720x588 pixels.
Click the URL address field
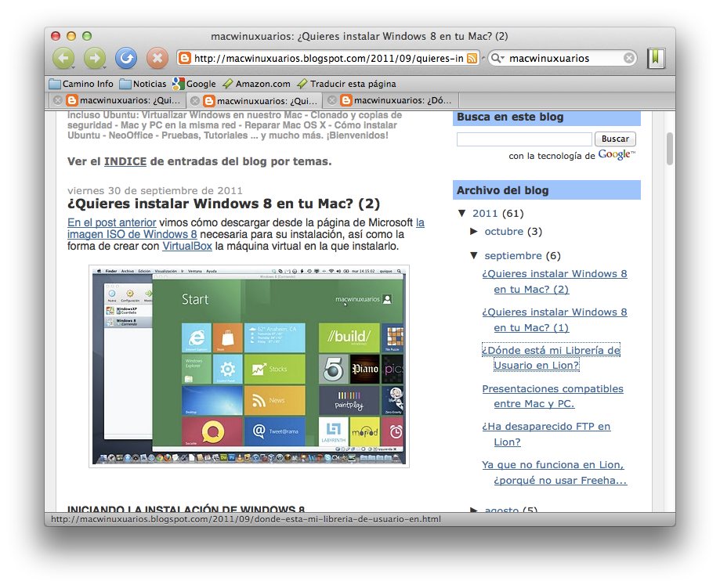point(328,58)
